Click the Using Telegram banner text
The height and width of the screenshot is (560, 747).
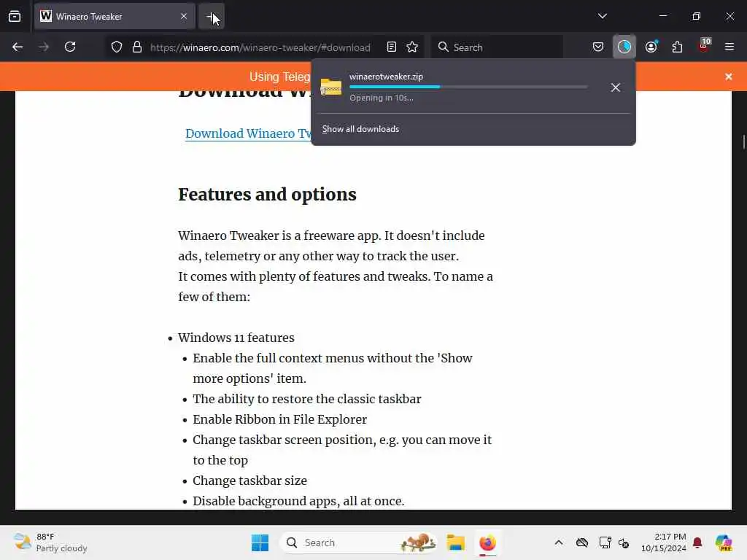click(279, 77)
